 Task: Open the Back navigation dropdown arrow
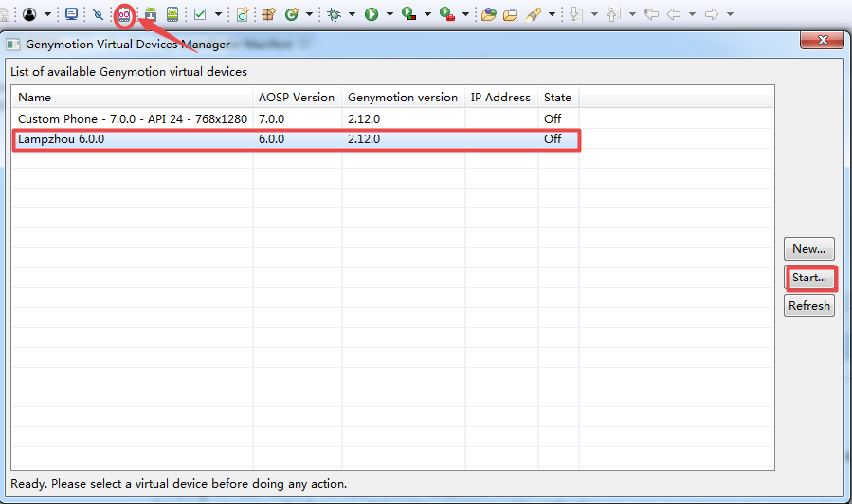point(692,14)
